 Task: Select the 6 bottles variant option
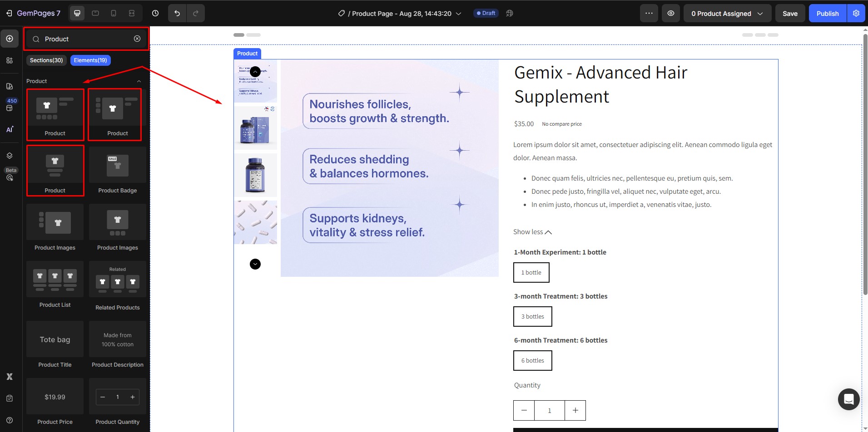pos(532,360)
